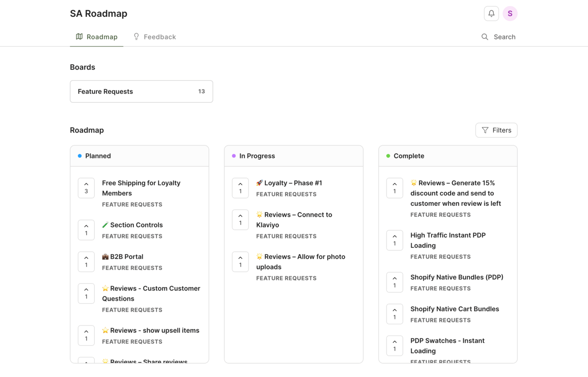Click the SA Roadmap page title

pyautogui.click(x=99, y=14)
